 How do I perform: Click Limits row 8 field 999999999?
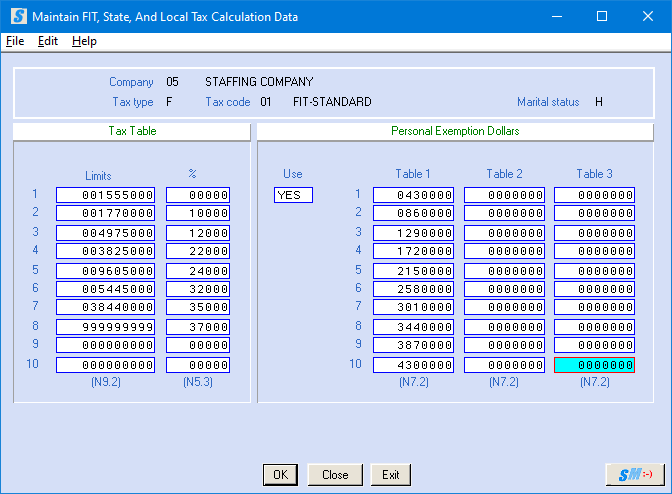pyautogui.click(x=105, y=327)
